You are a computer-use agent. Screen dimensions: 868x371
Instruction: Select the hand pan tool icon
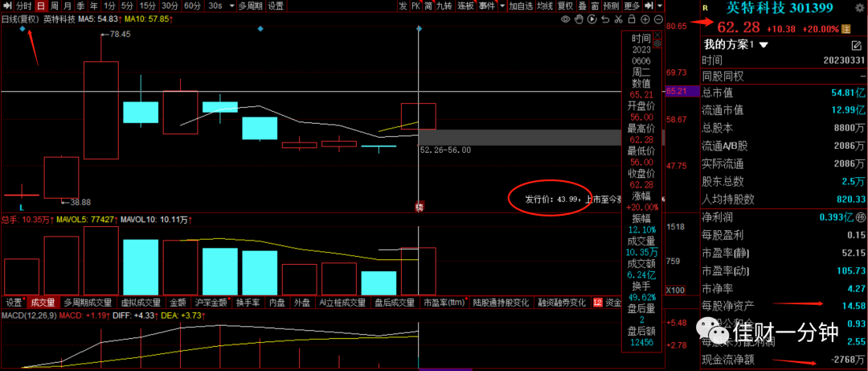coord(579,19)
